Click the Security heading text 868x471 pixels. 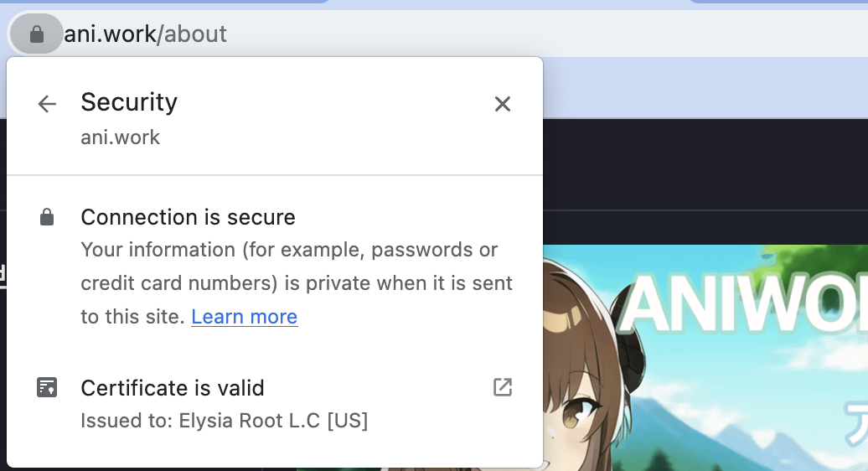[129, 102]
